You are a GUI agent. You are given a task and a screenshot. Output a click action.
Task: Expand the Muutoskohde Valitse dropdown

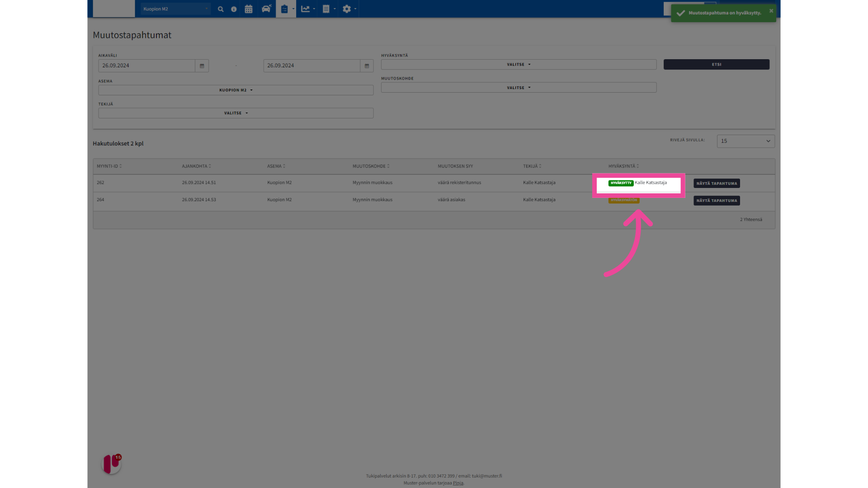coord(519,88)
